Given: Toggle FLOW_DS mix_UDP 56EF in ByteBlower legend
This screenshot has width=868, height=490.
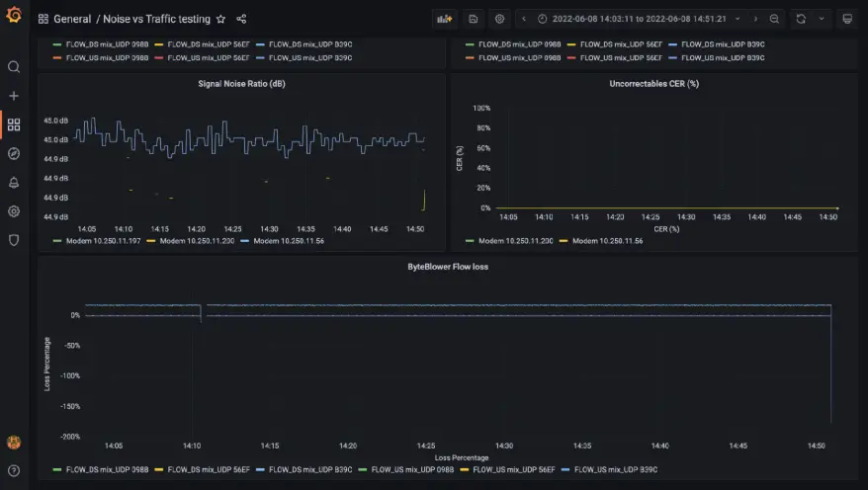Looking at the screenshot, I should click(209, 469).
